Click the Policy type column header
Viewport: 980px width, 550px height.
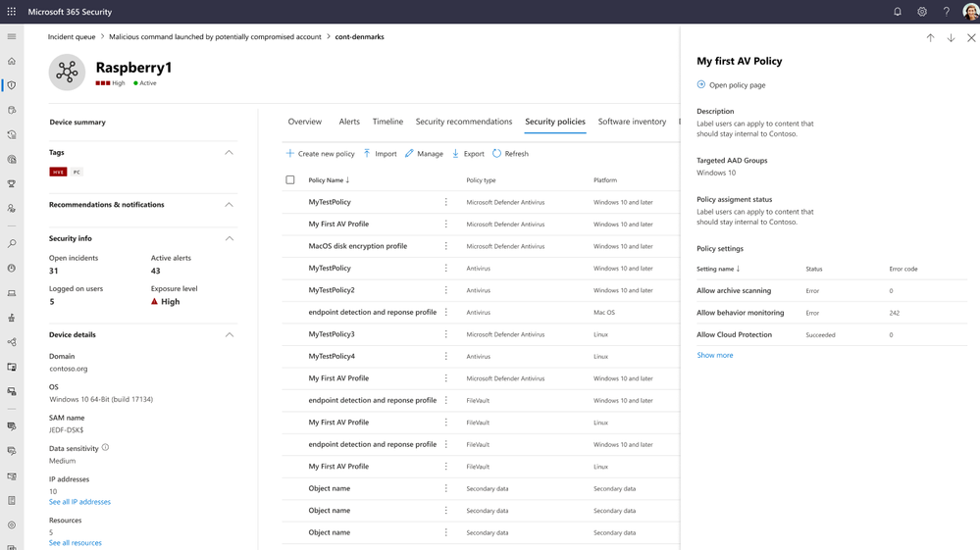tap(481, 180)
